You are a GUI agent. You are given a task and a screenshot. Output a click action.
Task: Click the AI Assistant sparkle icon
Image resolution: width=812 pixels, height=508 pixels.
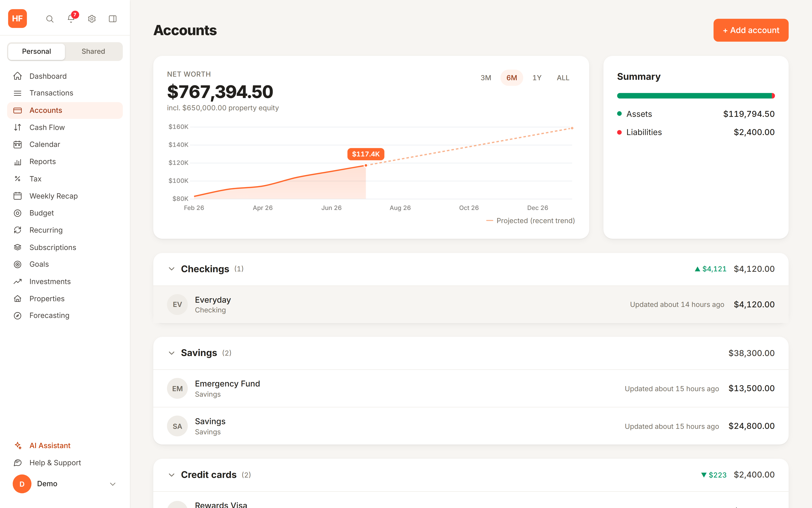click(x=18, y=446)
